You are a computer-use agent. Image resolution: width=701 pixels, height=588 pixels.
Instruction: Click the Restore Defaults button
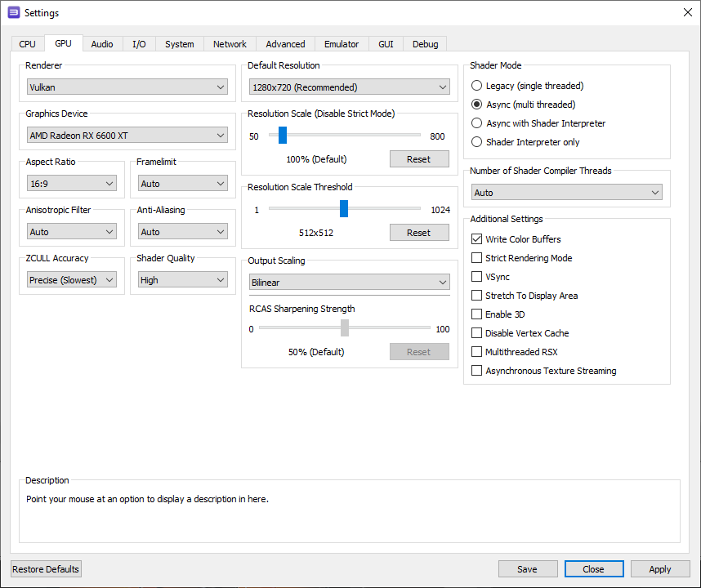click(x=45, y=568)
